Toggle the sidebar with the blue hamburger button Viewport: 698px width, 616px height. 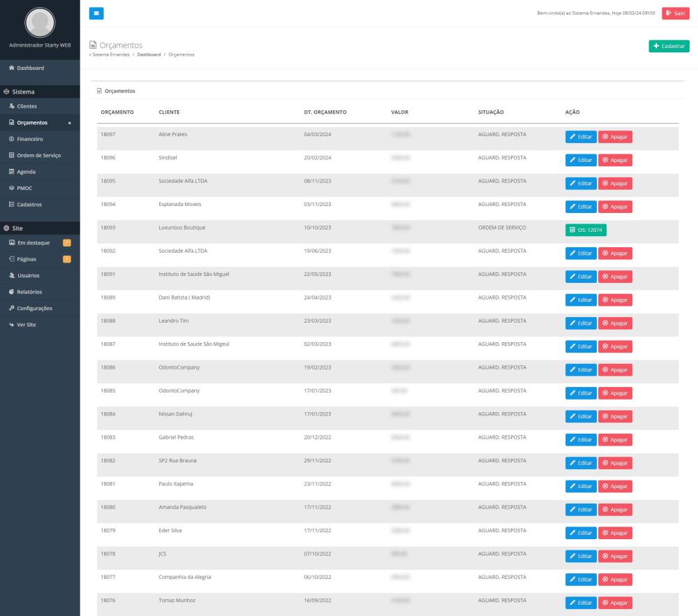96,13
